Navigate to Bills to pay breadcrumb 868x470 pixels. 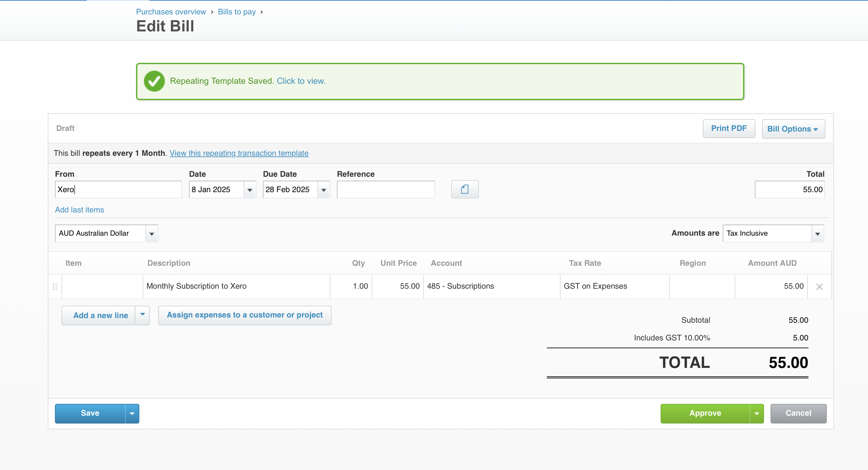(x=236, y=12)
